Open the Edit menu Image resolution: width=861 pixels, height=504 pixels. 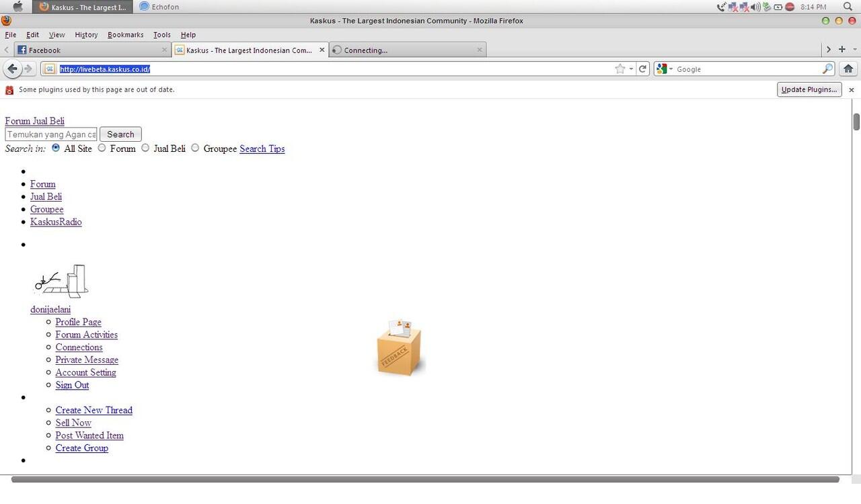point(33,35)
